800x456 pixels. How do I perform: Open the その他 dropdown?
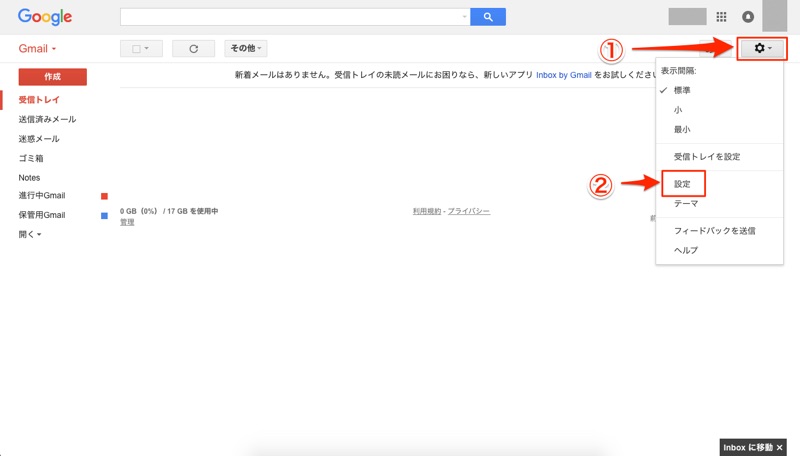click(x=246, y=48)
